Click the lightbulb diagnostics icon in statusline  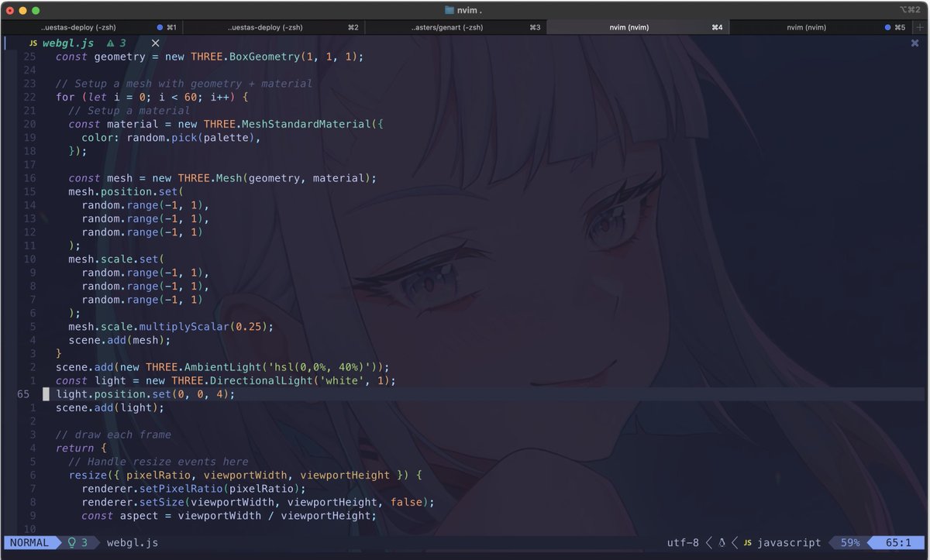[x=72, y=543]
